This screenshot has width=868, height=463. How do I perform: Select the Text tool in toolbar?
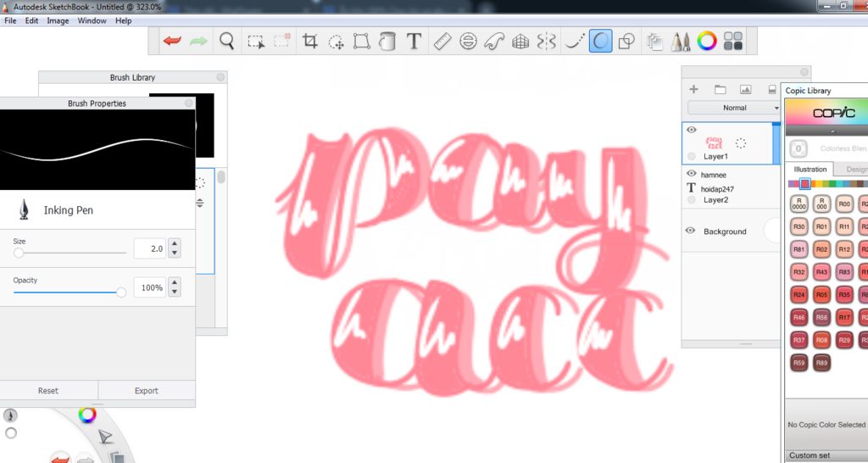pos(414,41)
